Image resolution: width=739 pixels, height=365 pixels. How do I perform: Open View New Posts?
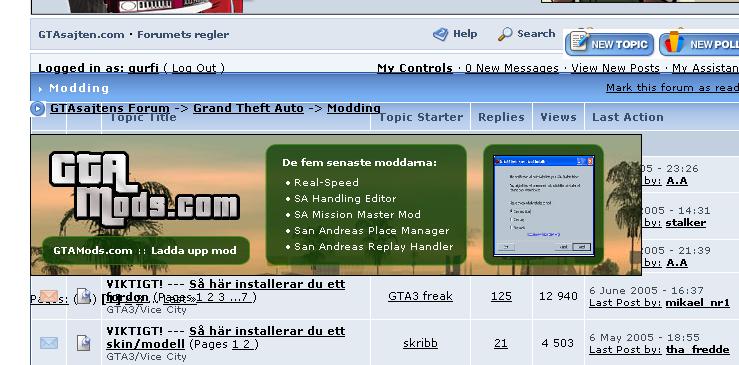tap(615, 68)
